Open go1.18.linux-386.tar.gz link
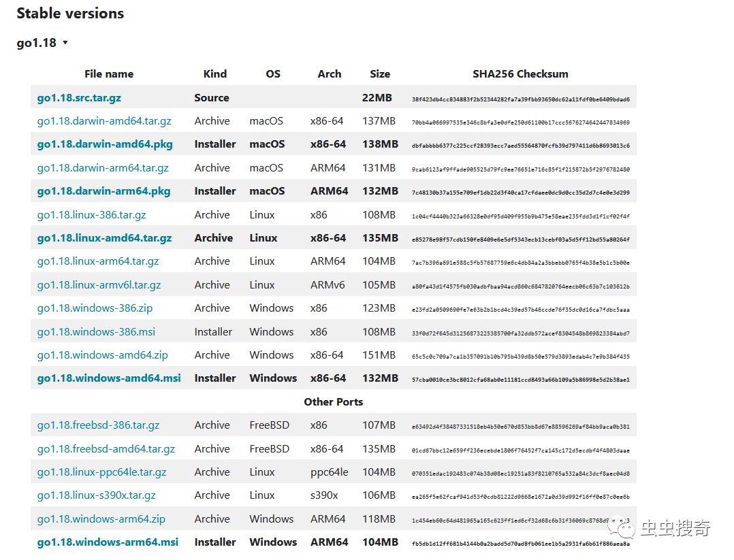Viewport: 734px width, 560px height. click(91, 215)
